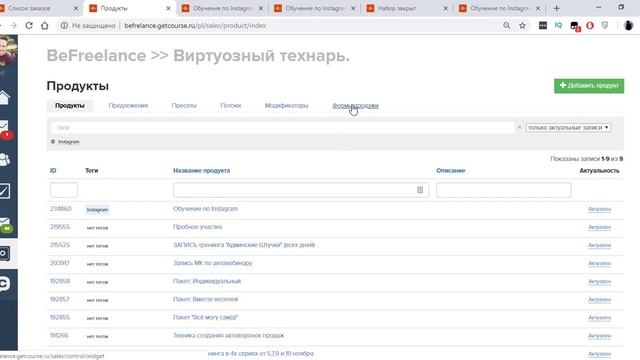View site security info icon

(x=64, y=25)
